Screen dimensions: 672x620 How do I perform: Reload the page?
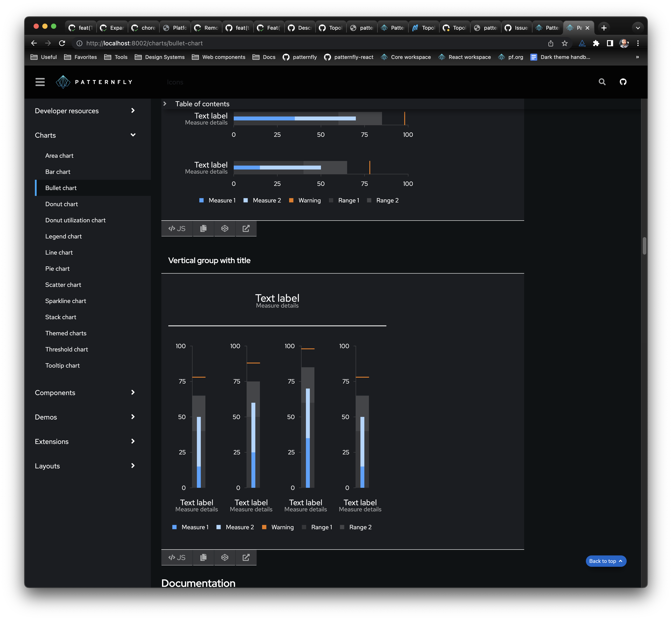[x=62, y=43]
